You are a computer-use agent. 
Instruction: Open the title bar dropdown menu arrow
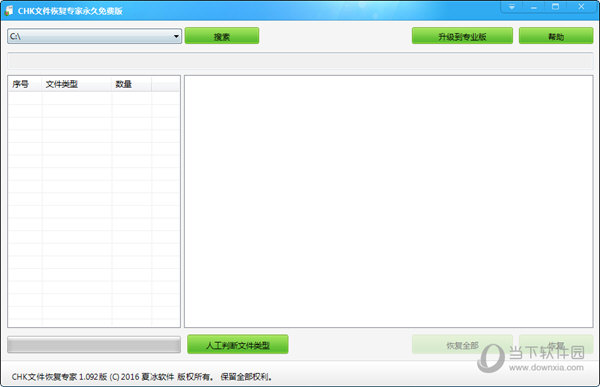click(x=512, y=7)
